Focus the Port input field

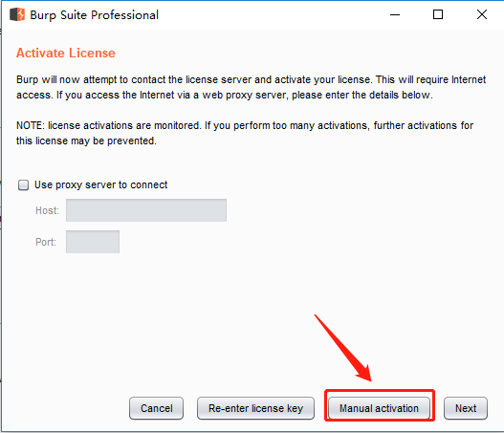click(93, 242)
